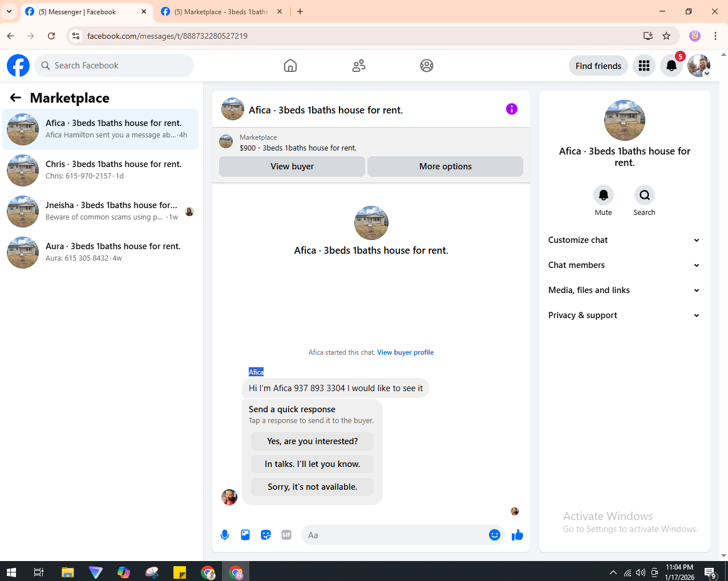The image size is (728, 581).
Task: Send quick response 'In talks. I'll let you know.'
Action: tap(312, 464)
